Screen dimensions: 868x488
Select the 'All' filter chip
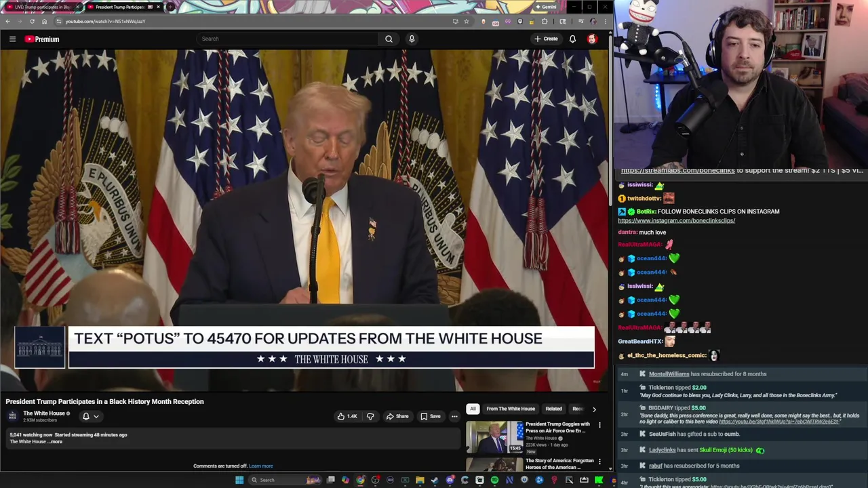point(473,409)
